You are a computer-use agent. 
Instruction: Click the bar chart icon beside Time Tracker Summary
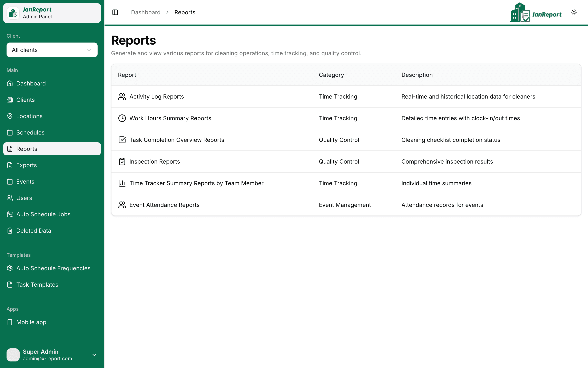[122, 183]
